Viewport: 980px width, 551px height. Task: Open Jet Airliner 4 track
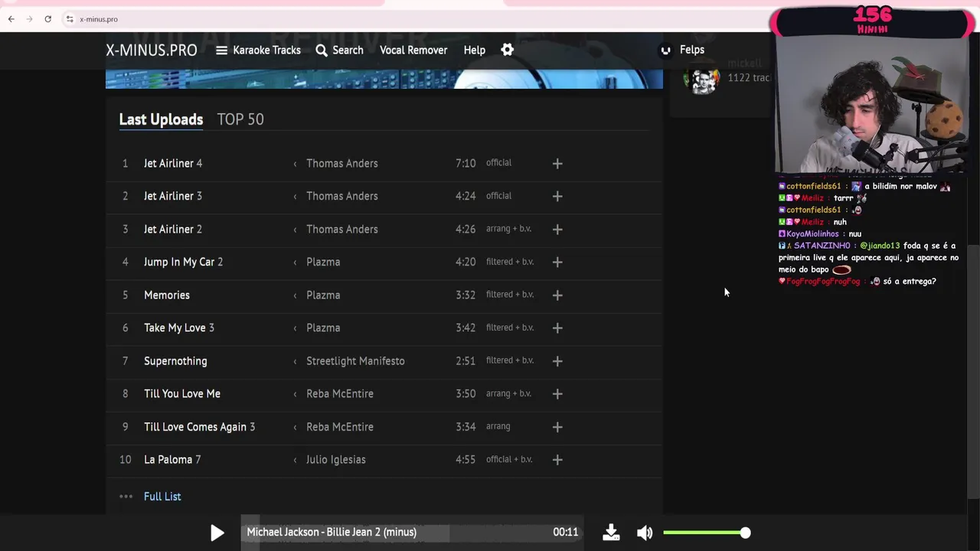click(x=173, y=163)
